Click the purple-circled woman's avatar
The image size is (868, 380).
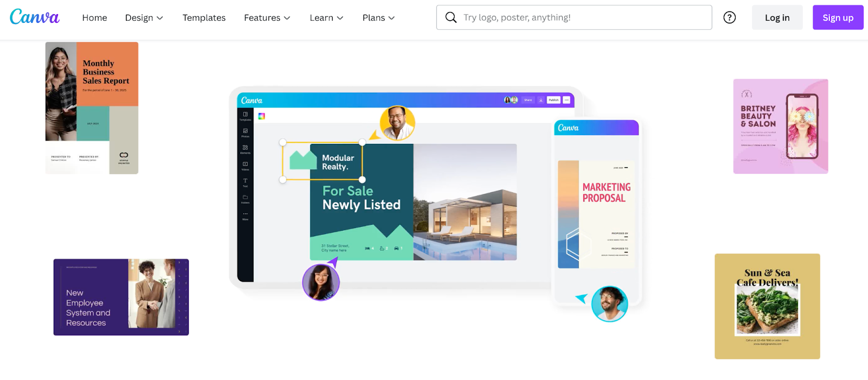click(321, 282)
